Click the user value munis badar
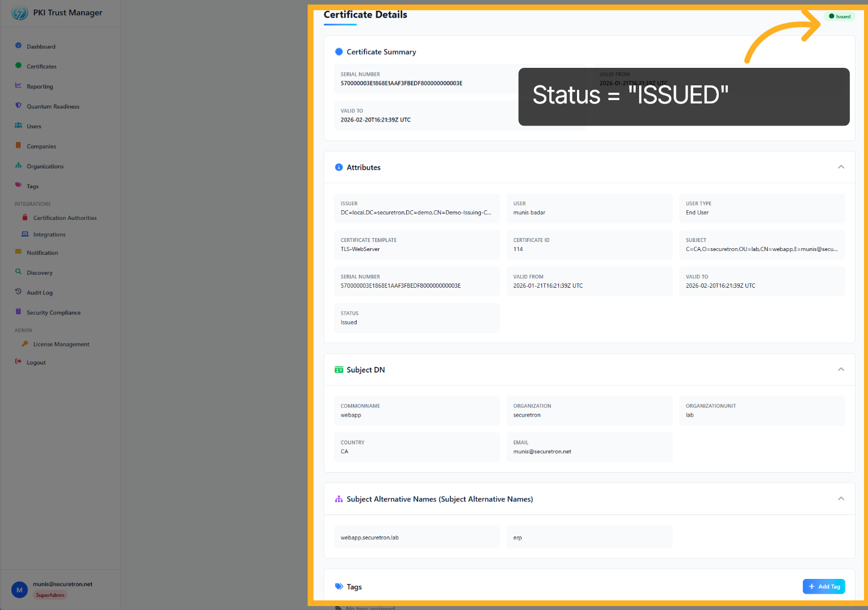The height and width of the screenshot is (610, 868). click(x=530, y=213)
